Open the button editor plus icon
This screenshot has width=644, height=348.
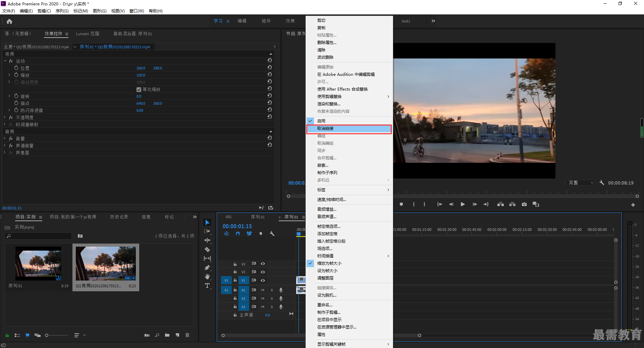(x=633, y=205)
